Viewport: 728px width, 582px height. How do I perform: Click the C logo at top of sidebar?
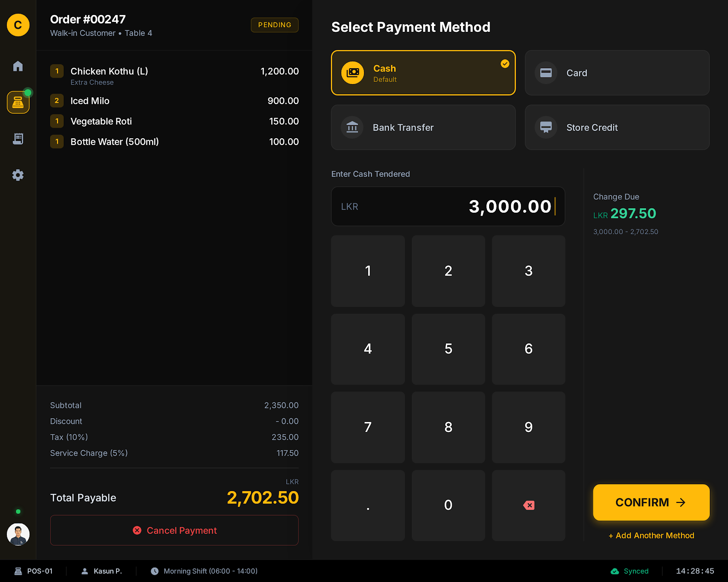[x=18, y=25]
